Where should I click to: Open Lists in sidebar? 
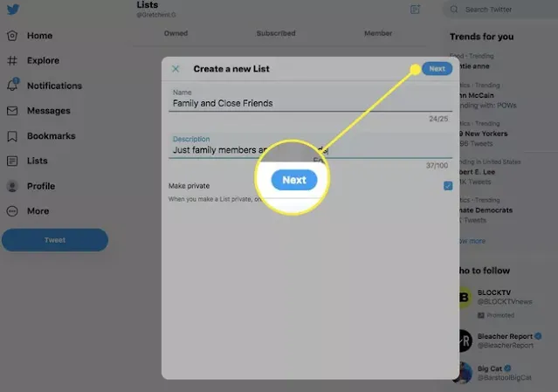pyautogui.click(x=37, y=161)
